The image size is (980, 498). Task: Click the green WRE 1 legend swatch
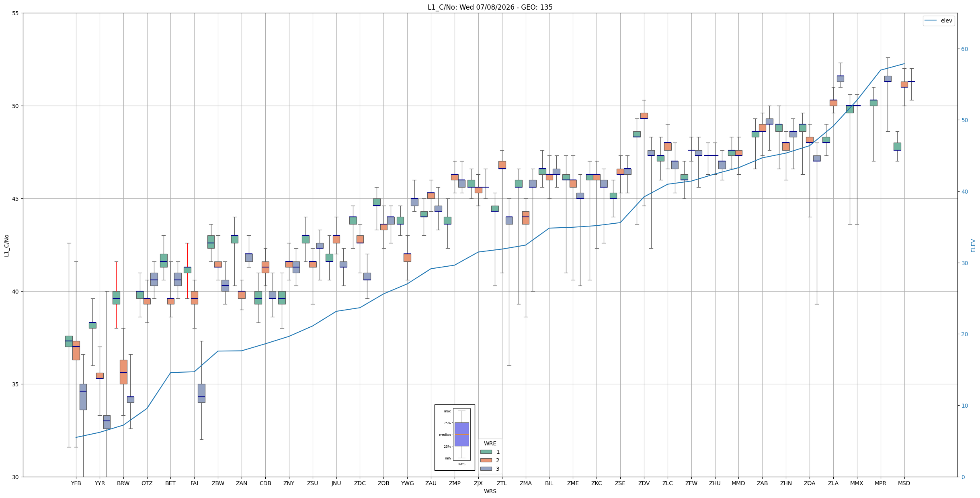coord(486,452)
